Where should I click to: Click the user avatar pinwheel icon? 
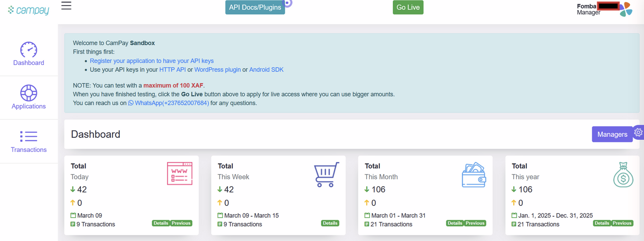pyautogui.click(x=625, y=9)
